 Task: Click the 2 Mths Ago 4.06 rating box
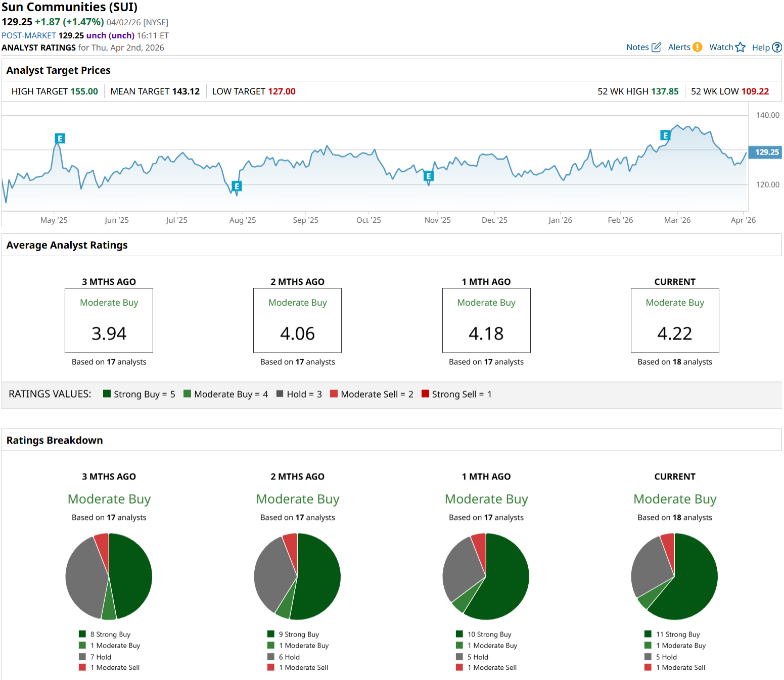pyautogui.click(x=297, y=320)
